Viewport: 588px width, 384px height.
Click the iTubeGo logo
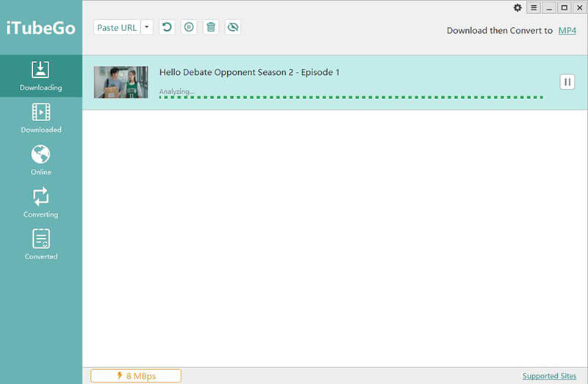[x=41, y=28]
